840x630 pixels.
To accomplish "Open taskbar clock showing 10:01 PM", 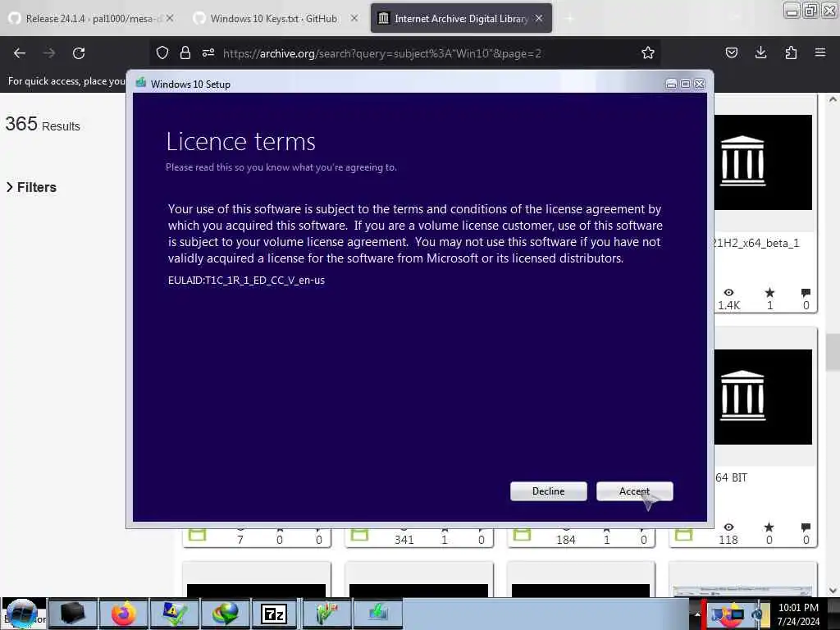I will pos(798,614).
